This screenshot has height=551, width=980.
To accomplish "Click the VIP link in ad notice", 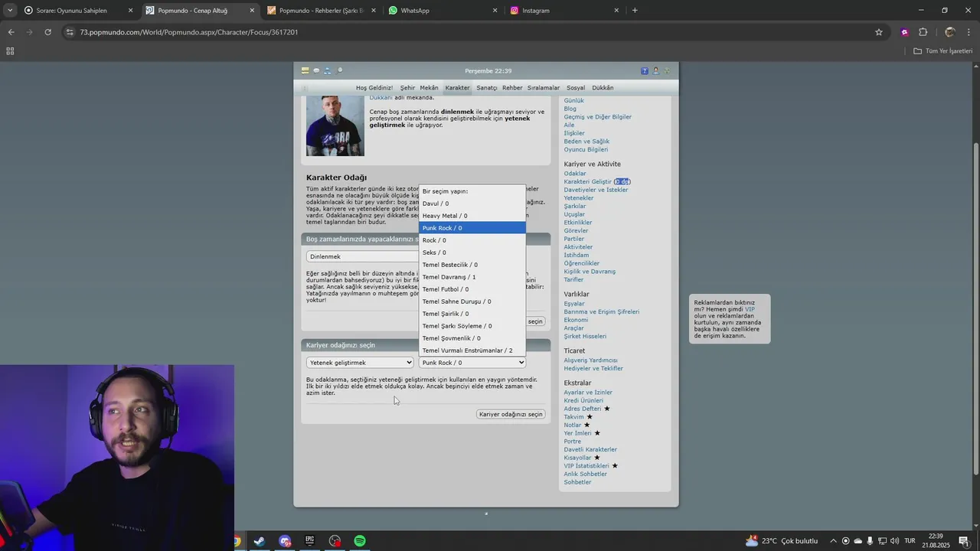I will [x=750, y=309].
